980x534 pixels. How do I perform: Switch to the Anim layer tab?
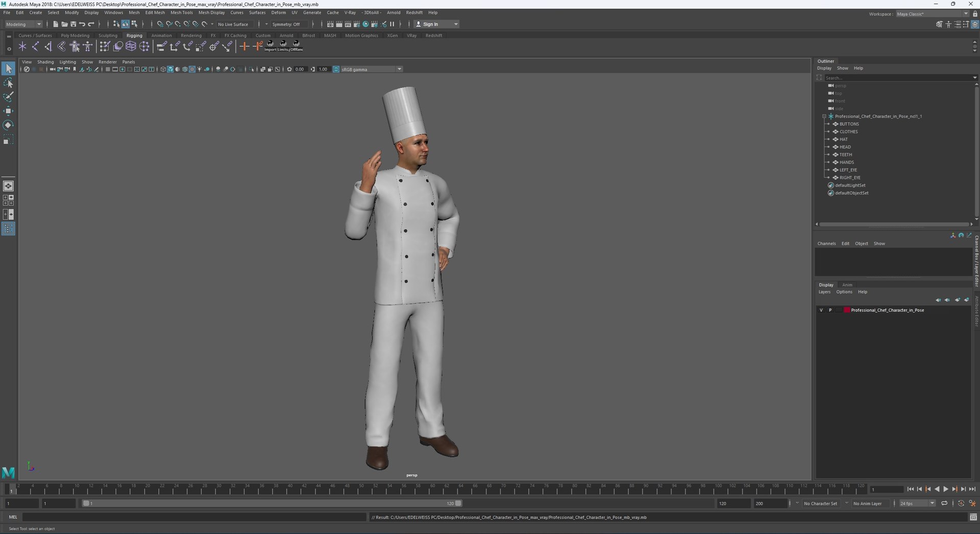click(x=847, y=285)
